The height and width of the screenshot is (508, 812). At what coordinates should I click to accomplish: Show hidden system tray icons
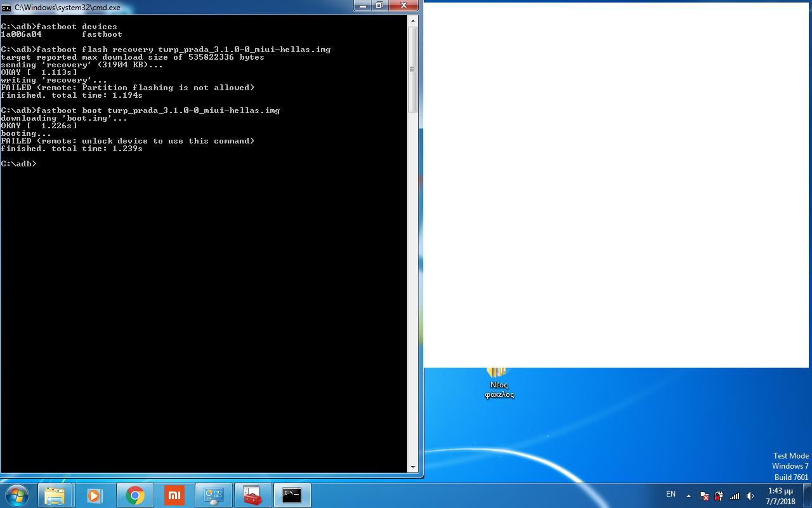point(689,495)
